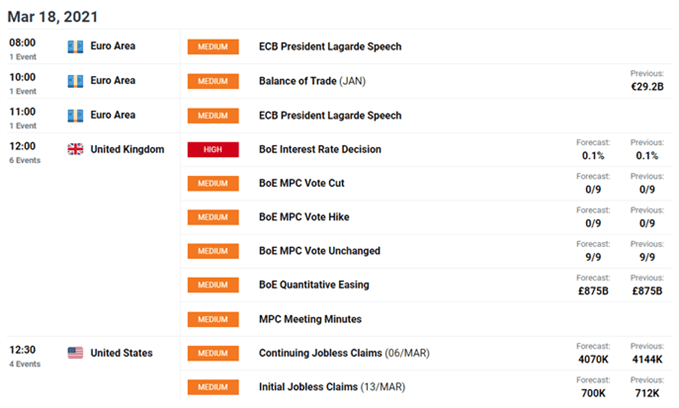The width and height of the screenshot is (679, 408).
Task: Expand the 10:00 group showing 1 Event
Action: click(x=23, y=83)
